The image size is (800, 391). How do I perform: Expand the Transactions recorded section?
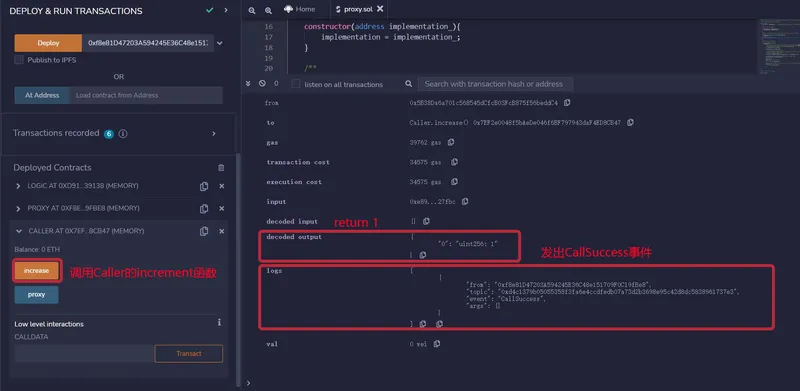pos(214,133)
